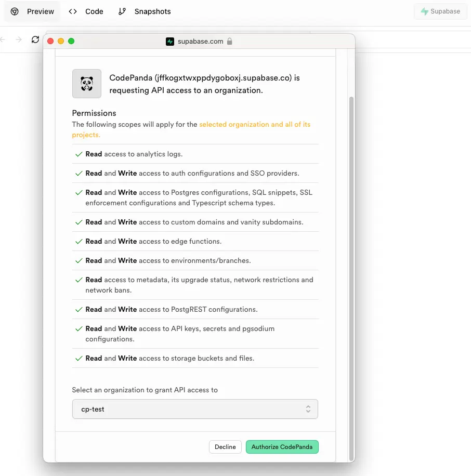Click the up-down chevrons on organization selector

point(308,409)
